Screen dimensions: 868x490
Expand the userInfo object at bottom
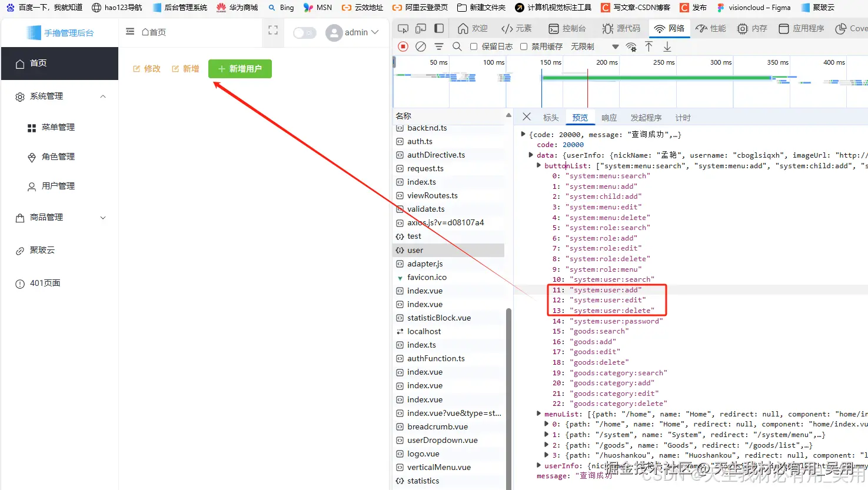tap(538, 465)
